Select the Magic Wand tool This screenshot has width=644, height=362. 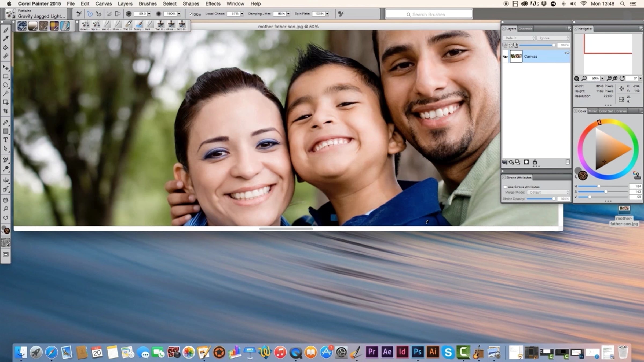point(6,94)
